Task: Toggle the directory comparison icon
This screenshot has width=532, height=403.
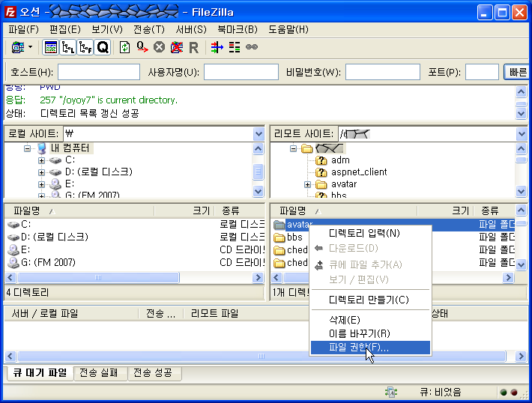Action: click(234, 47)
